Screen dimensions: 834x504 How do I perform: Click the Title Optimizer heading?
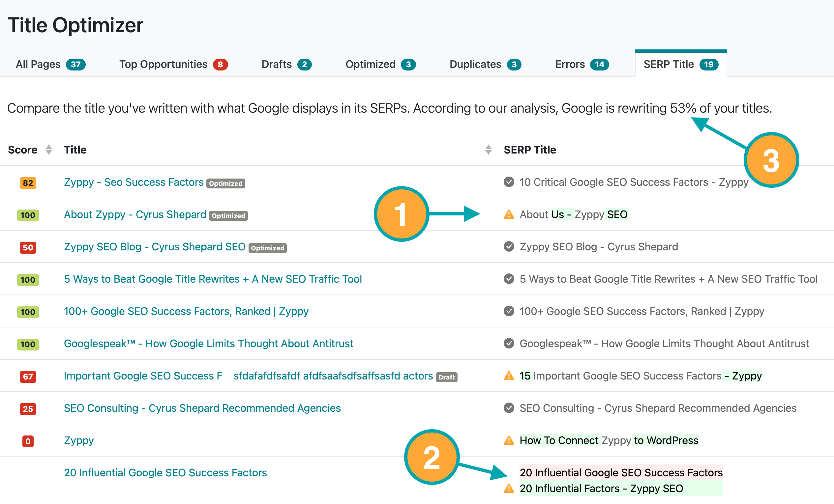75,25
